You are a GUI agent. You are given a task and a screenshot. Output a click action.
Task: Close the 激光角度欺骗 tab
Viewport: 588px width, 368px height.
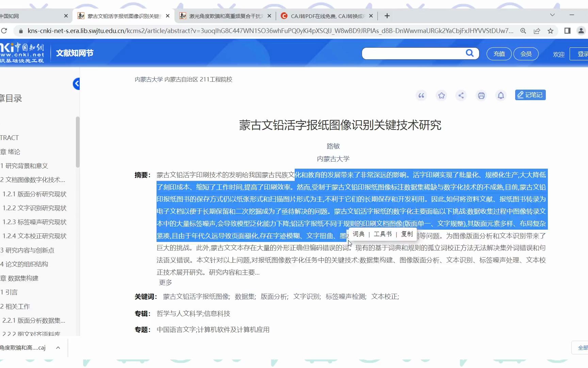coord(269,16)
